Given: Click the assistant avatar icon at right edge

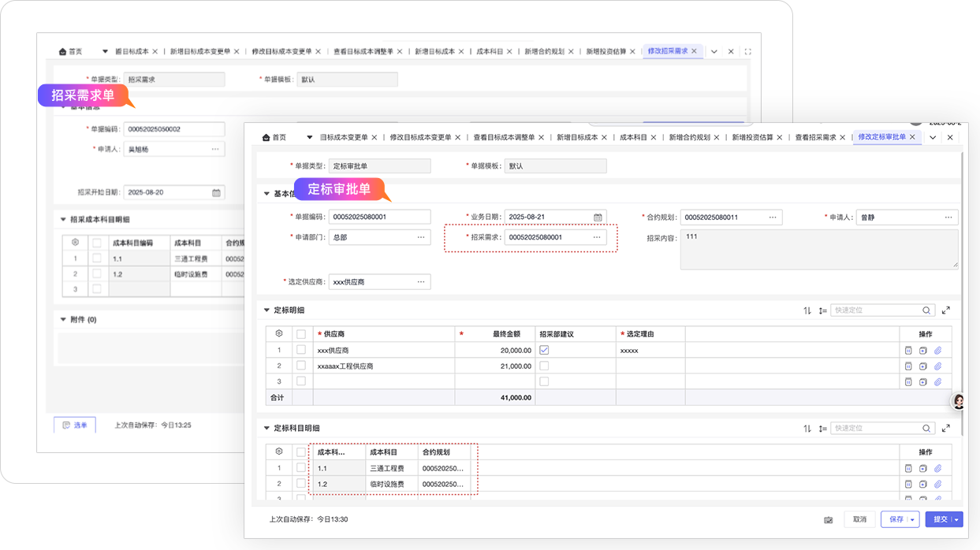Looking at the screenshot, I should point(960,402).
